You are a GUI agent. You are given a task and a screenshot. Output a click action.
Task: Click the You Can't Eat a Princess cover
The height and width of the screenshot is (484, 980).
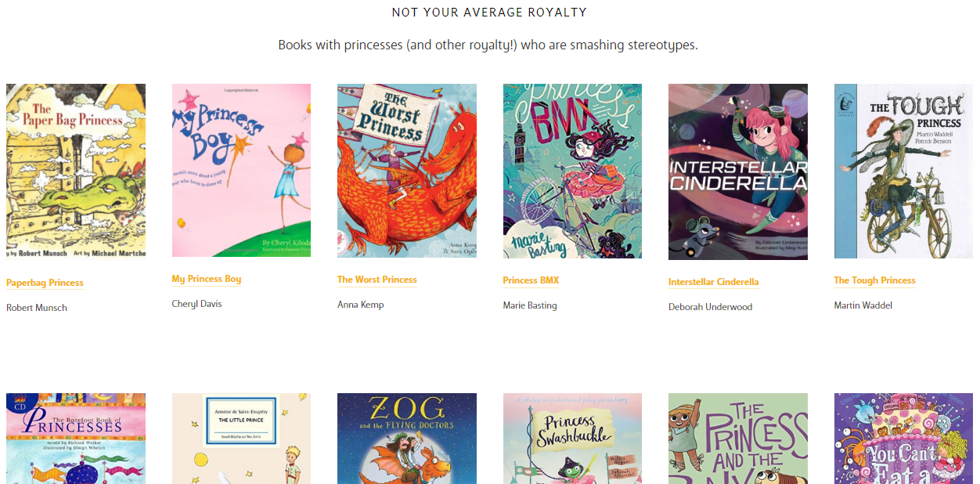(903, 439)
